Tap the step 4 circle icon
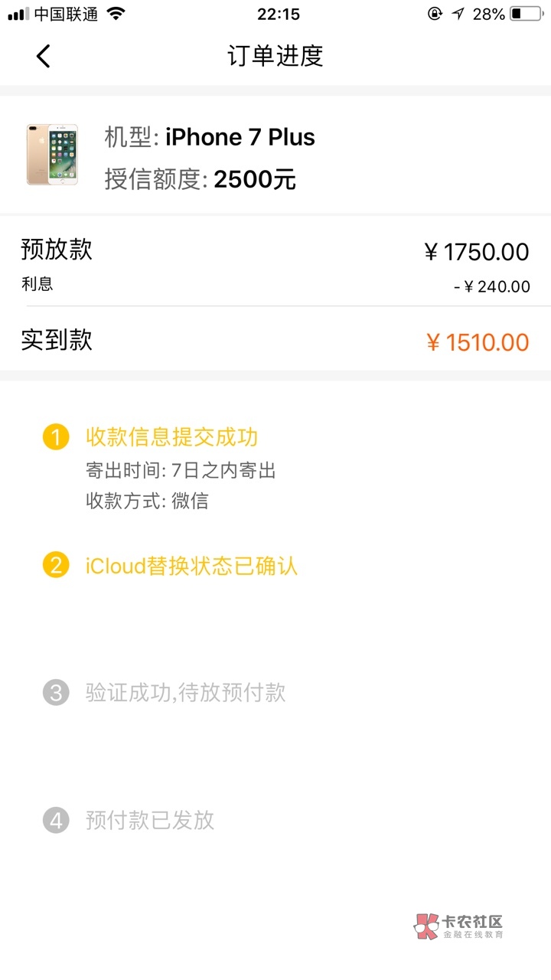This screenshot has width=551, height=980. pyautogui.click(x=56, y=821)
